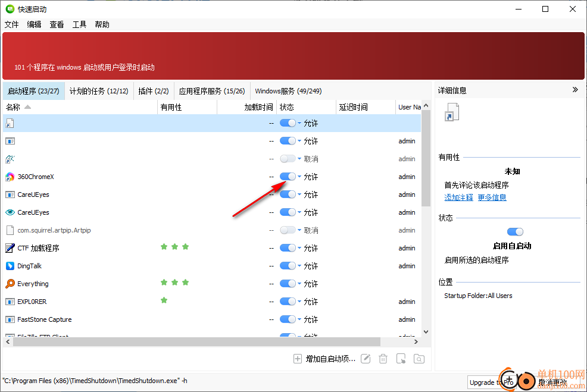Click the CTF 加载程序 pencil icon

coord(10,248)
